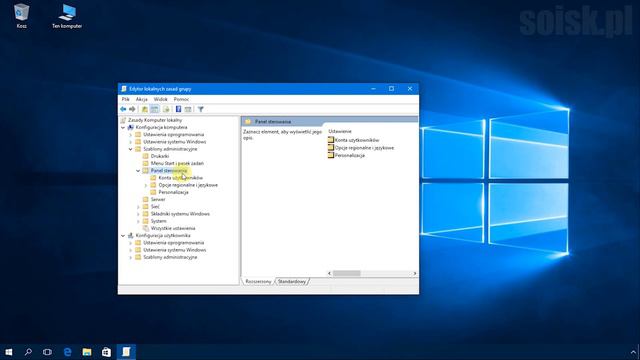Collapse Konfiguracja komputera node
The height and width of the screenshot is (360, 640).
[123, 127]
